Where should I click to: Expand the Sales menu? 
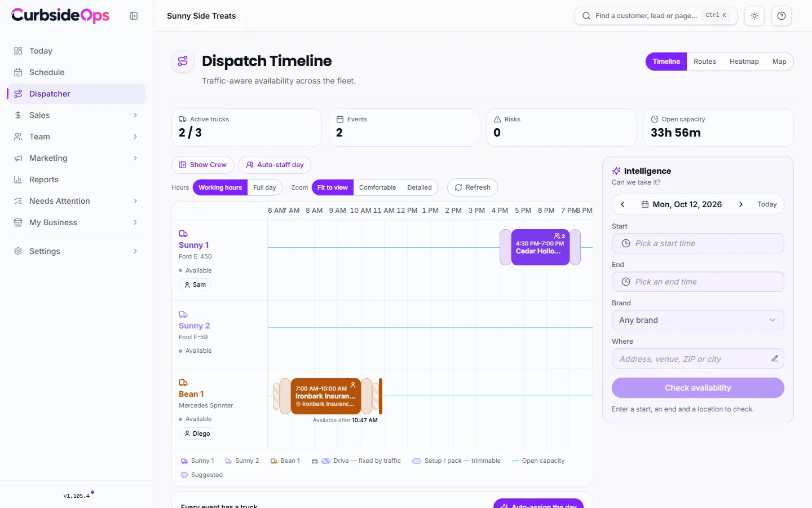coord(76,115)
